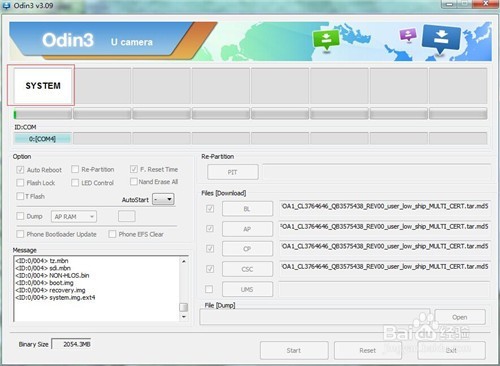Enable the T Flash checkbox
The width and height of the screenshot is (500, 366).
pos(20,196)
